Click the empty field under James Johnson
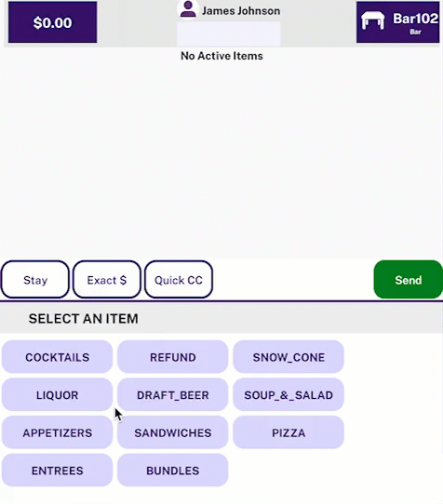 228,33
